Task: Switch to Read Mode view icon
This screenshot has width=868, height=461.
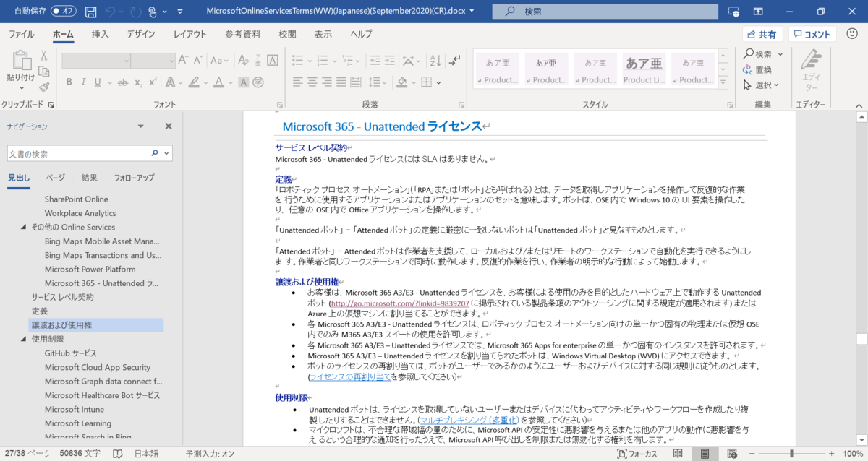Action: click(x=678, y=453)
